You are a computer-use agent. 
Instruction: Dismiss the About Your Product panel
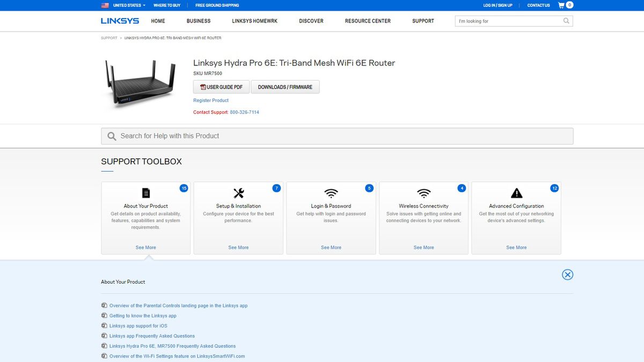tap(567, 275)
